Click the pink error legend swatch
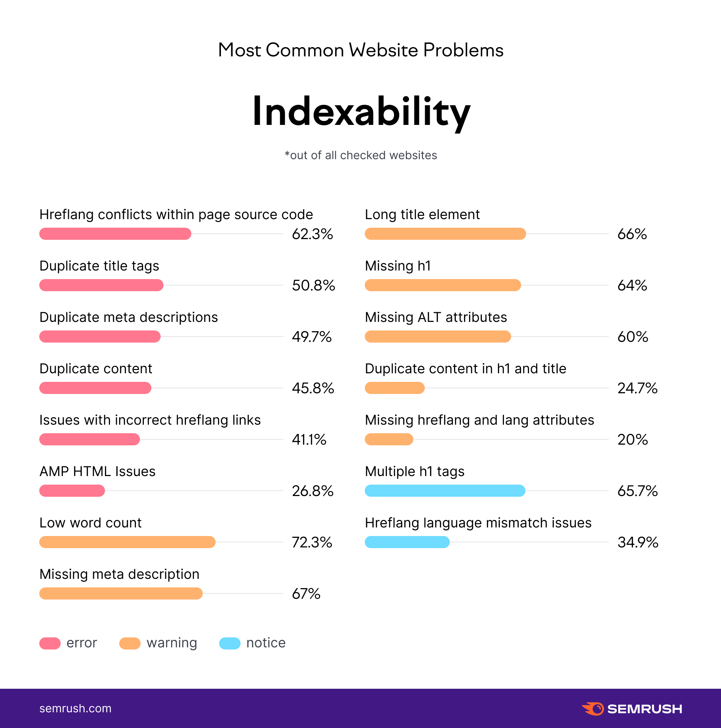The height and width of the screenshot is (728, 721). click(50, 643)
